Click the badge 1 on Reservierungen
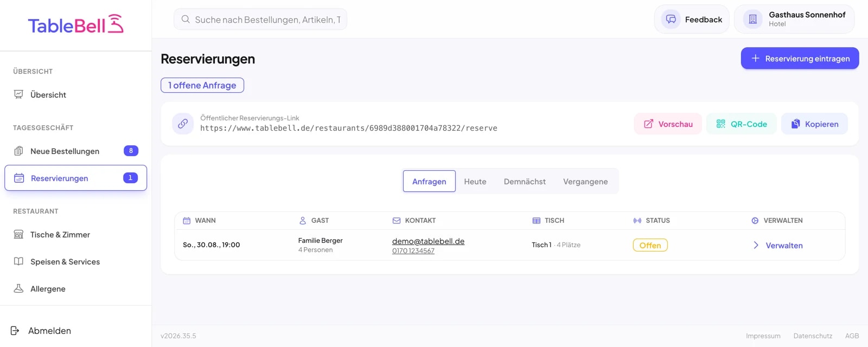This screenshot has height=347, width=868. (130, 178)
